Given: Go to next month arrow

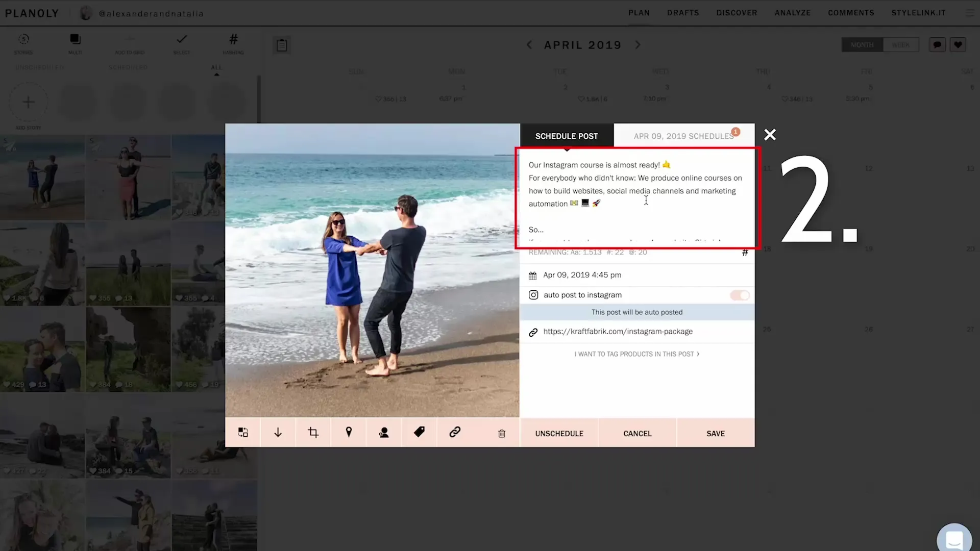Looking at the screenshot, I should coord(638,45).
